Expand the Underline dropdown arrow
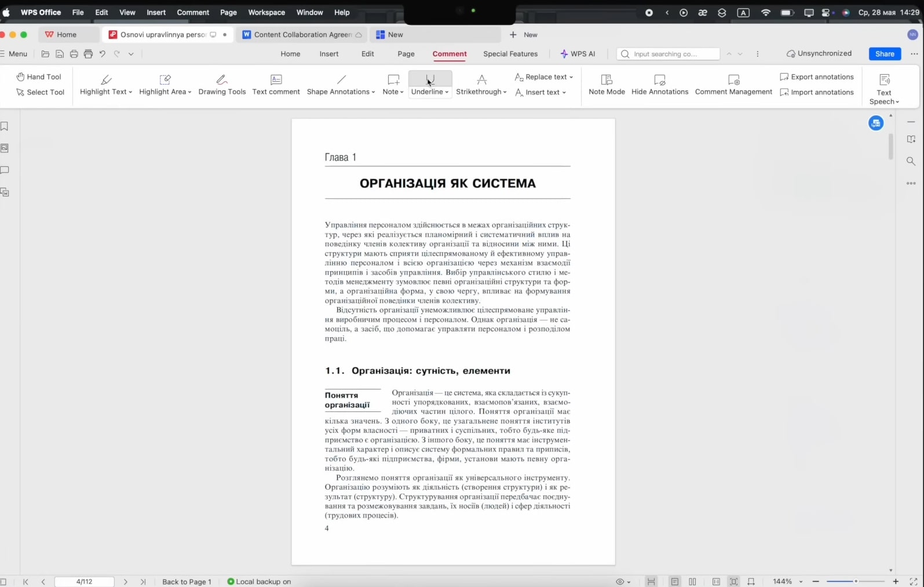 click(447, 92)
